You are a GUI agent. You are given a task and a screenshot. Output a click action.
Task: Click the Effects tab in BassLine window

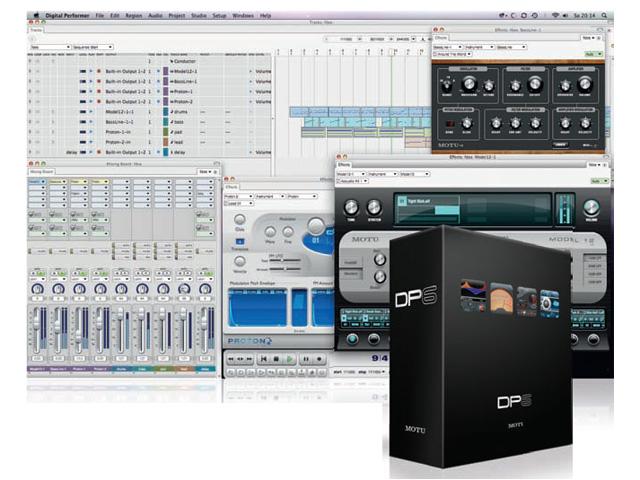[440, 38]
